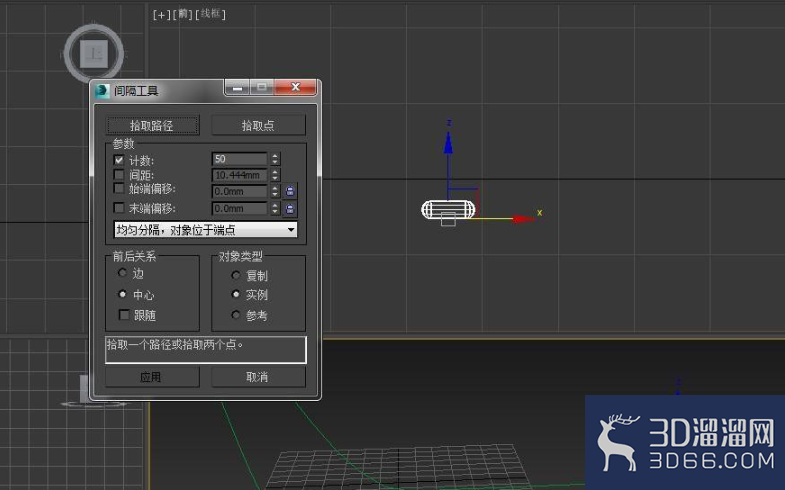Click the count value field showing 50
The image size is (785, 490).
240,159
